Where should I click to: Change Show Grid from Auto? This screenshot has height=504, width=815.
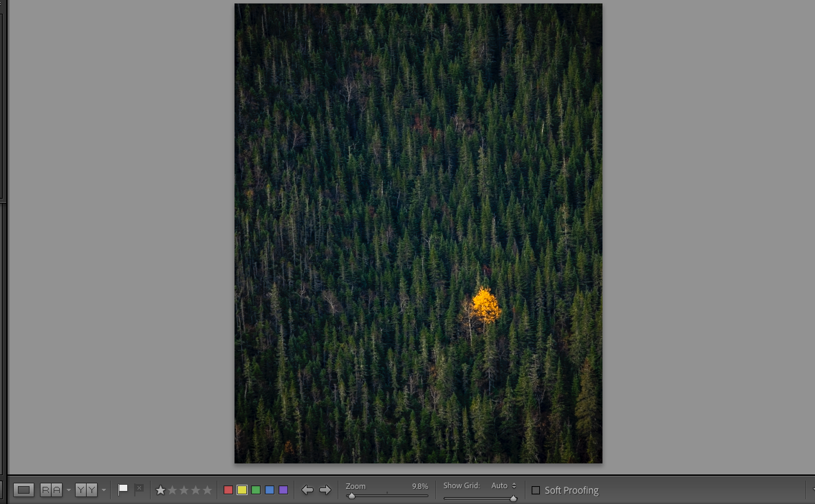pos(502,485)
